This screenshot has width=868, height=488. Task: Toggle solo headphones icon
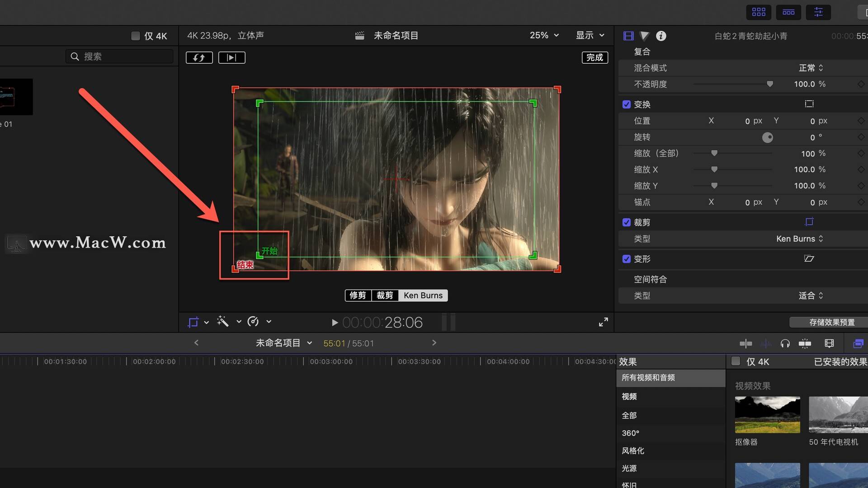[785, 343]
